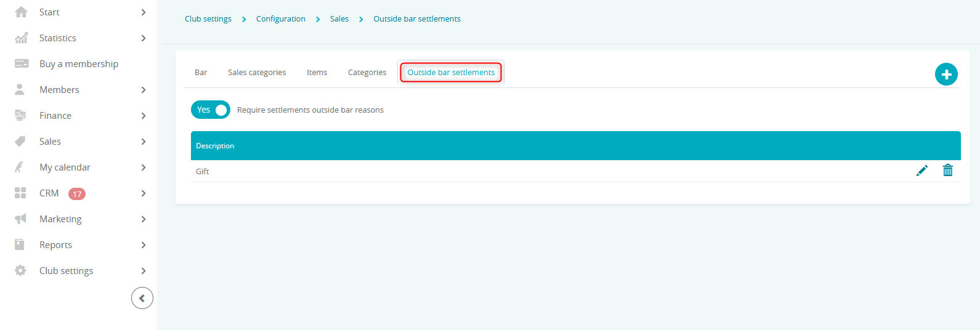The width and height of the screenshot is (980, 330).
Task: Click the Require settlements outside bar reasons label
Action: (x=310, y=110)
